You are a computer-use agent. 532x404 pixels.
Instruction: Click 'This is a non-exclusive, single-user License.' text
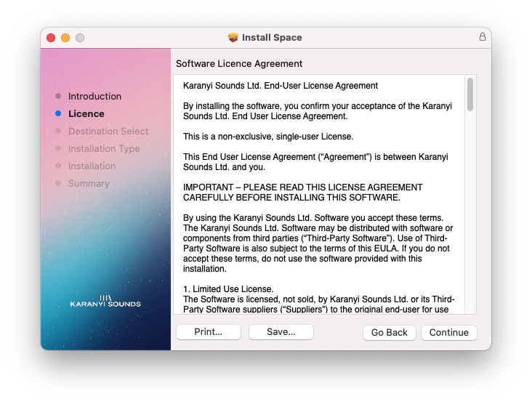(x=268, y=137)
